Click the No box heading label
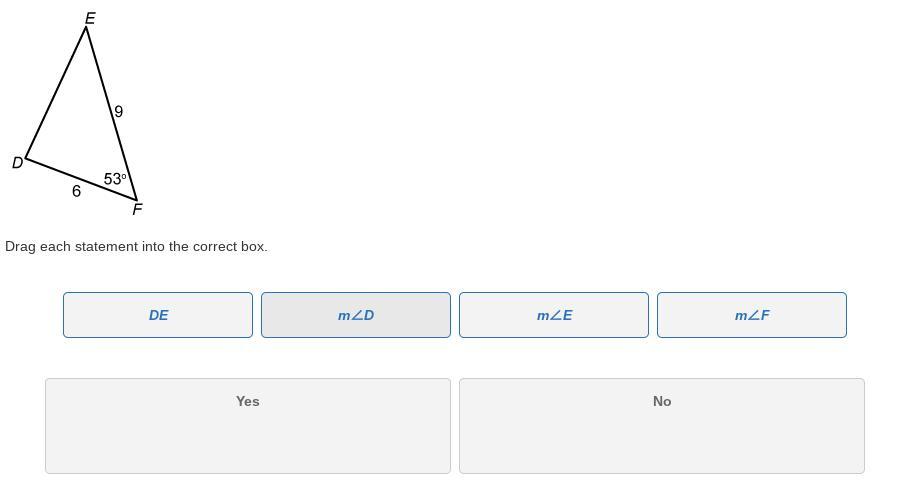904x482 pixels. (x=662, y=401)
